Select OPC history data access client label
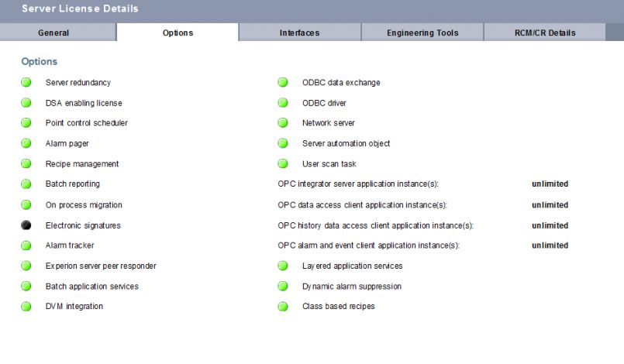 [376, 225]
